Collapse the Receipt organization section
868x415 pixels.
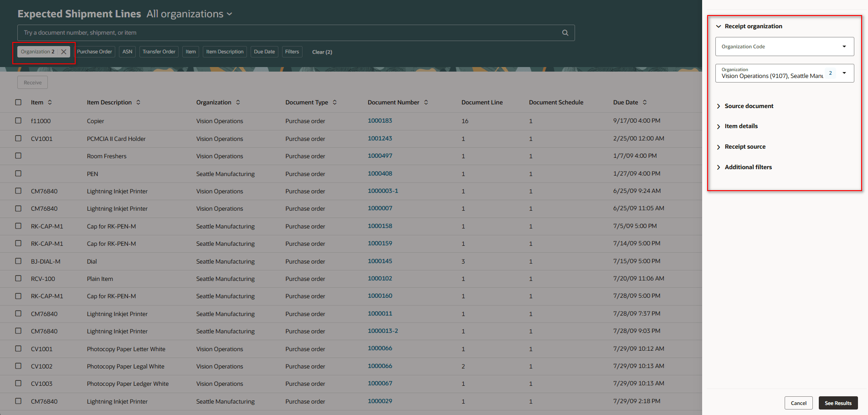pyautogui.click(x=719, y=26)
